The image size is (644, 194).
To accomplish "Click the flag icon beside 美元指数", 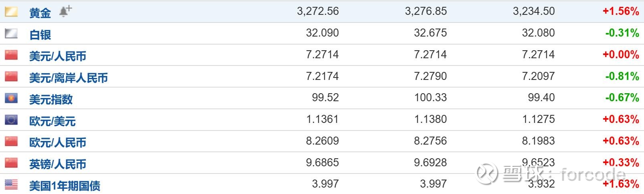I will (x=11, y=98).
